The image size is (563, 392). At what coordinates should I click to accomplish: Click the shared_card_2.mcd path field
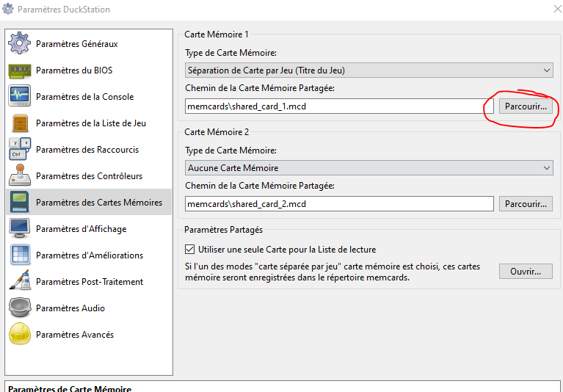pos(339,203)
